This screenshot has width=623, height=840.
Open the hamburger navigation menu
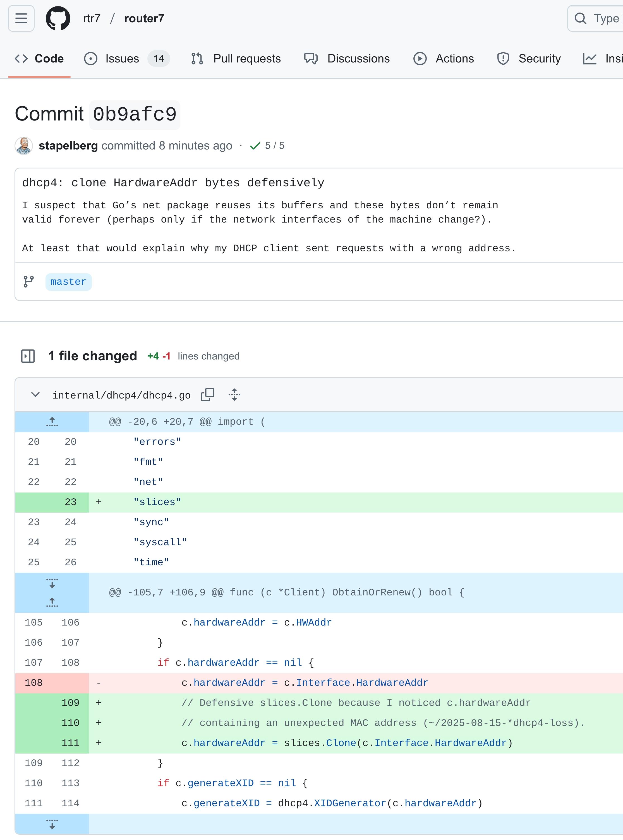(21, 18)
